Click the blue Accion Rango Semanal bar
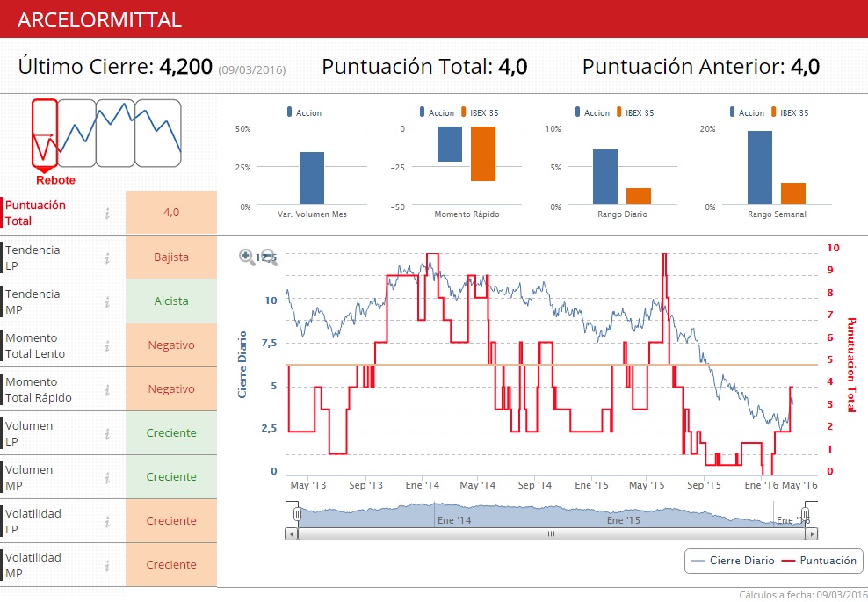Image resolution: width=868 pixels, height=602 pixels. point(759,168)
